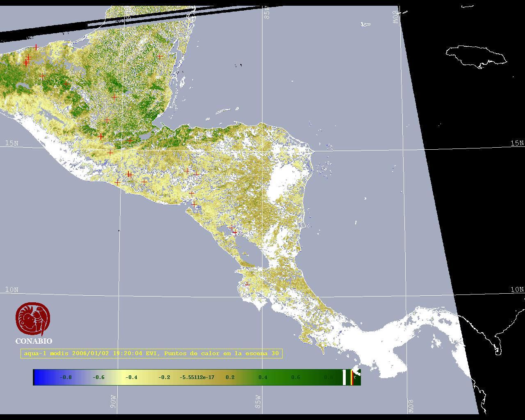Select the right 10N latitude label
The height and width of the screenshot is (420, 525).
click(517, 290)
